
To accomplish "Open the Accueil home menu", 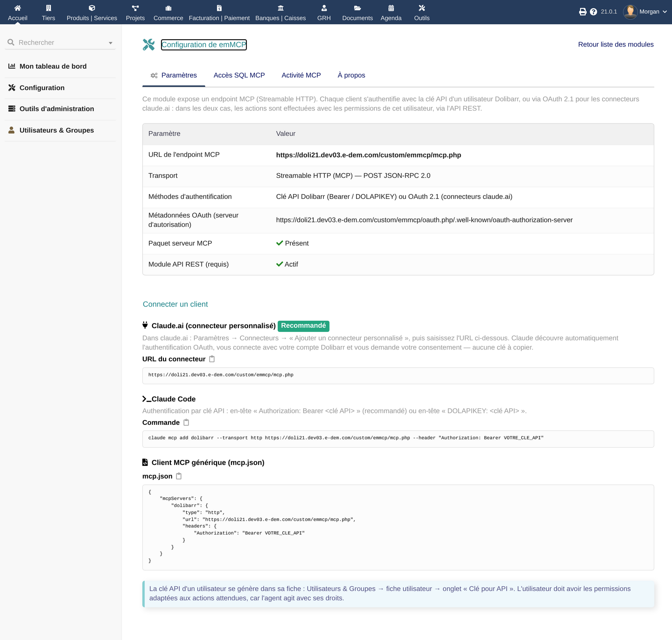I will (x=17, y=13).
